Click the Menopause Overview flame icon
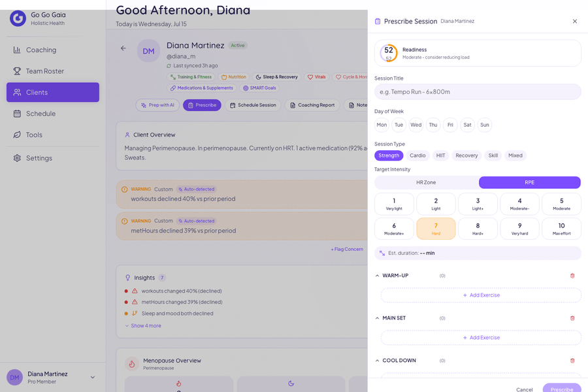588x392 pixels. (132, 363)
